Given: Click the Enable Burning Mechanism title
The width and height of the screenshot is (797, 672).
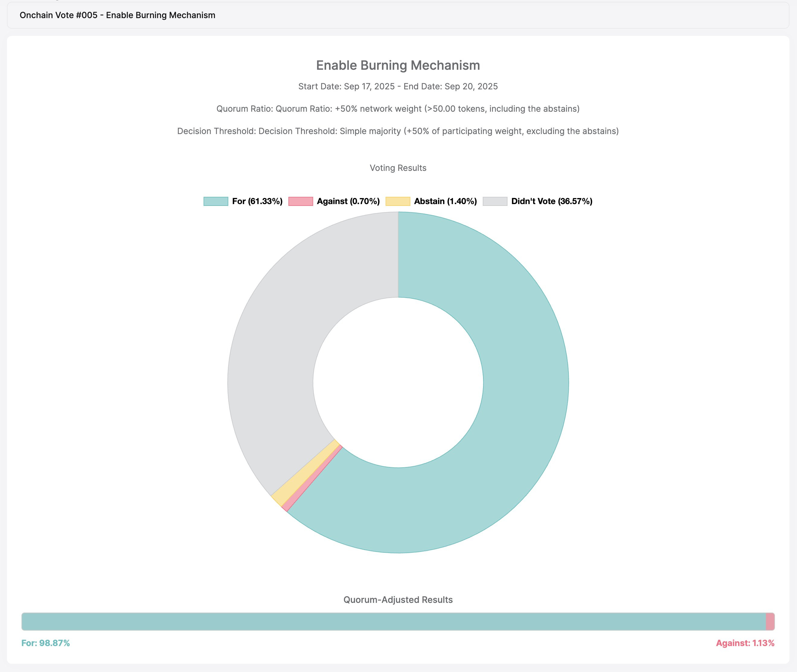Looking at the screenshot, I should 398,66.
